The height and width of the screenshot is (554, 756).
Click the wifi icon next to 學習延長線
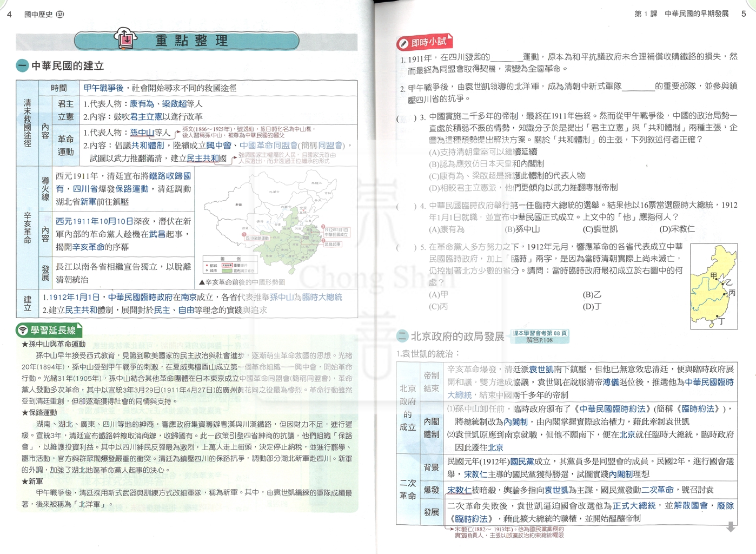coord(23,330)
